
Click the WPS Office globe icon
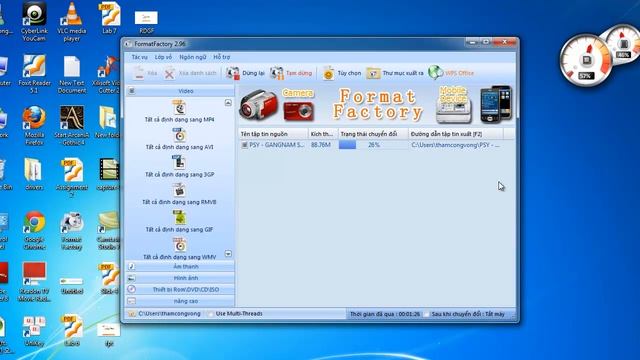tap(436, 73)
